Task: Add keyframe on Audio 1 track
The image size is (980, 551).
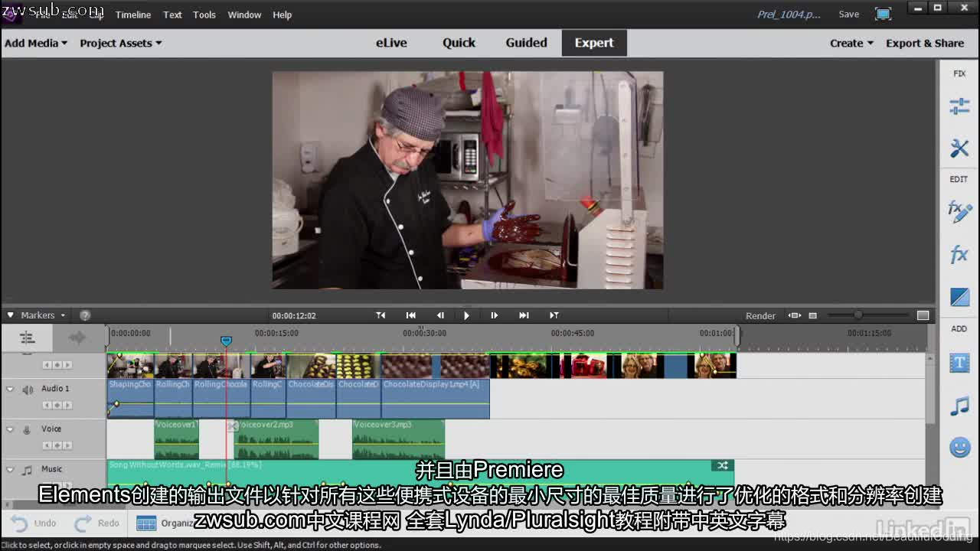Action: tap(57, 405)
